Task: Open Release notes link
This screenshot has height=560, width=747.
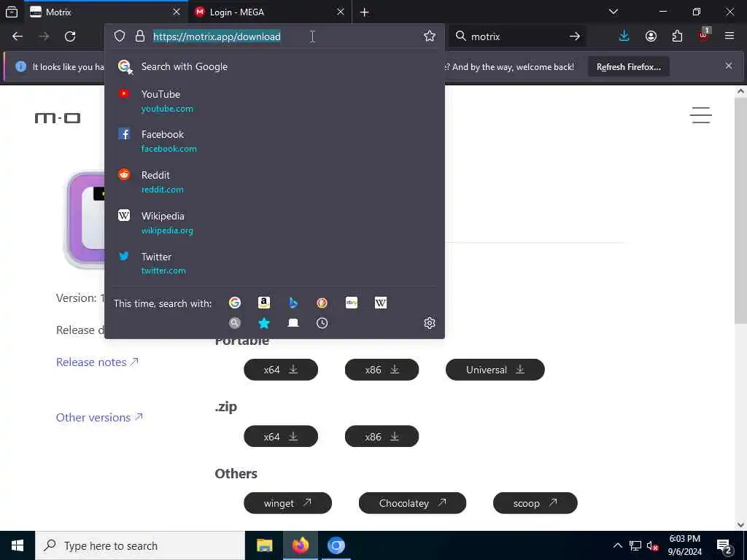Action: tap(97, 362)
